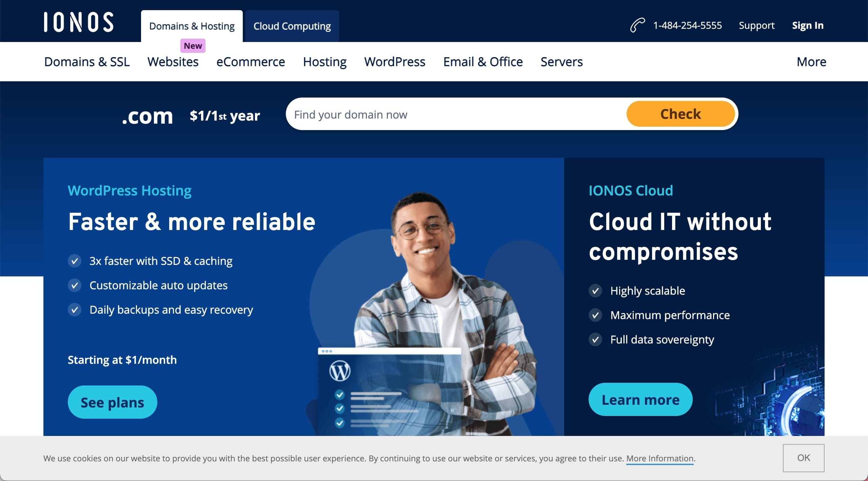Click the Faster & more reliable headline
This screenshot has height=481, width=868.
pyautogui.click(x=192, y=222)
